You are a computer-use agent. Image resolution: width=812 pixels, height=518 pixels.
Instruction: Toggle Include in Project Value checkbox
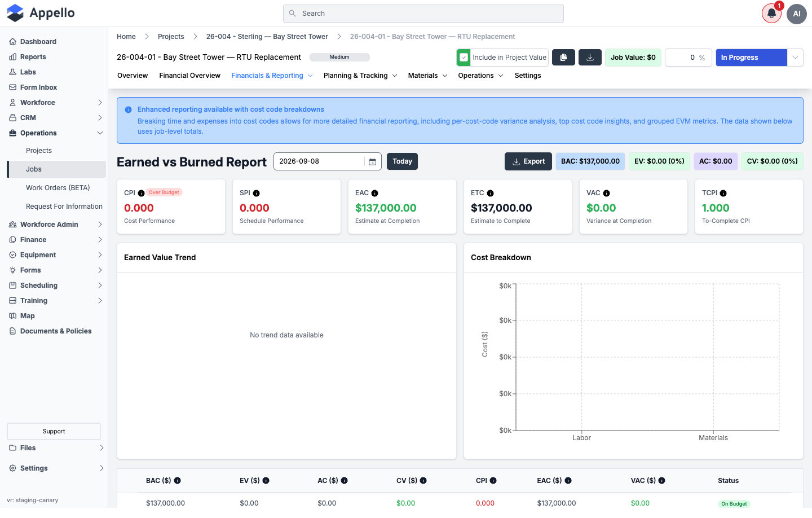(x=464, y=58)
